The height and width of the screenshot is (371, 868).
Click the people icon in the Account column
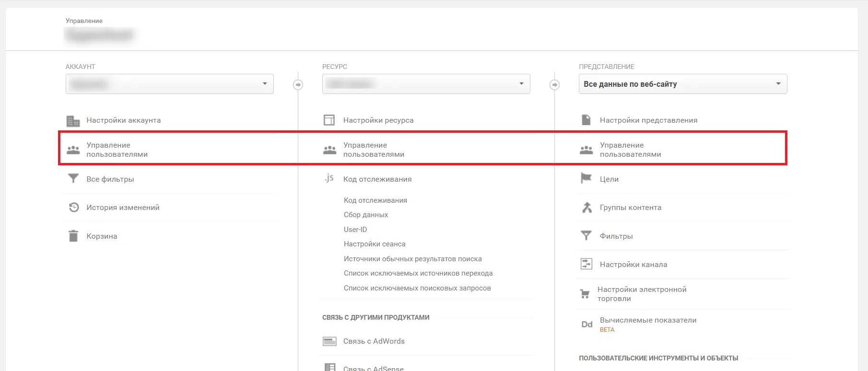click(73, 150)
